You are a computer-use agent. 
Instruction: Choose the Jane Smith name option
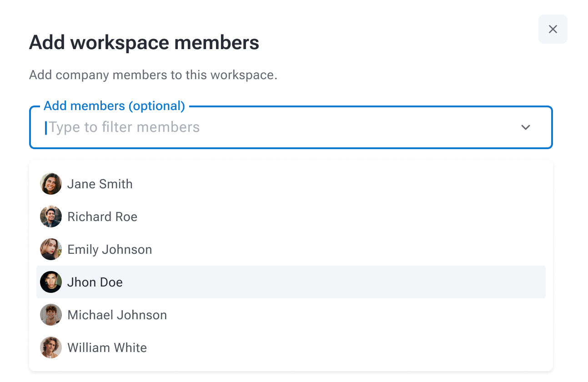100,184
